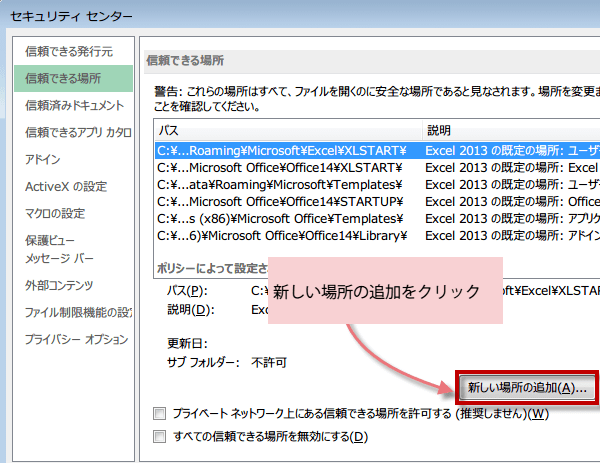Enable プライベート ネットワーク trusted locations checkbox
Image resolution: width=600 pixels, height=463 pixels.
(160, 413)
